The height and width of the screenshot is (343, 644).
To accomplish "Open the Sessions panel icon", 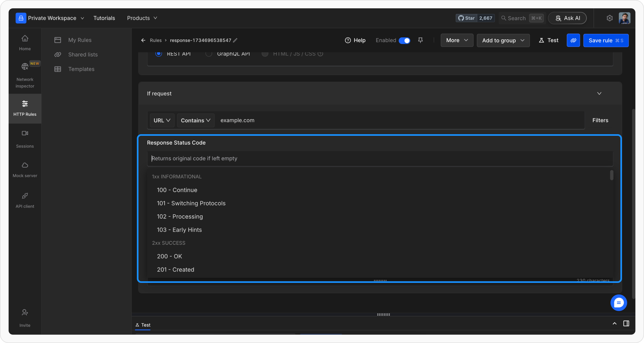I will [x=25, y=133].
